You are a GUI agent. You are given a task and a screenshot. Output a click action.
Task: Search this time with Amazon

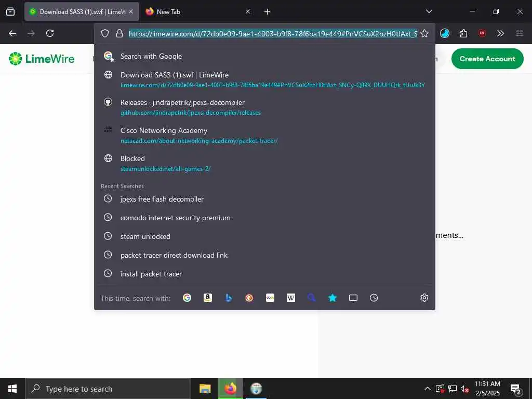[x=208, y=298]
